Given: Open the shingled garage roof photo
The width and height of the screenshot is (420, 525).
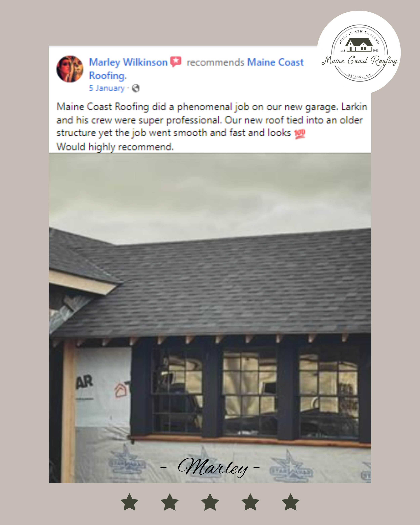Looking at the screenshot, I should pyautogui.click(x=210, y=318).
